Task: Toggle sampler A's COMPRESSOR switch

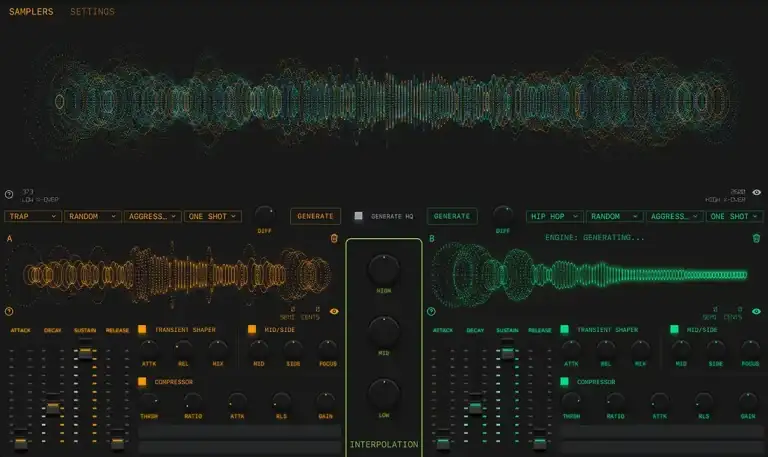Action: click(x=142, y=381)
